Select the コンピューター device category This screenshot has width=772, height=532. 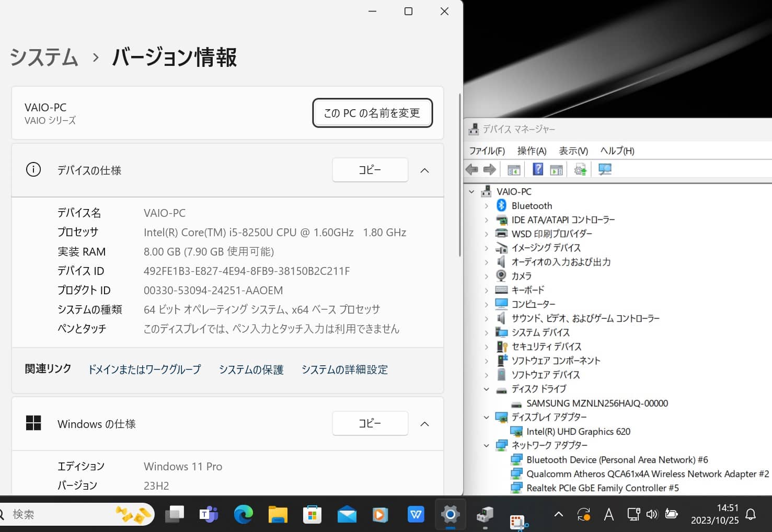[x=533, y=304]
